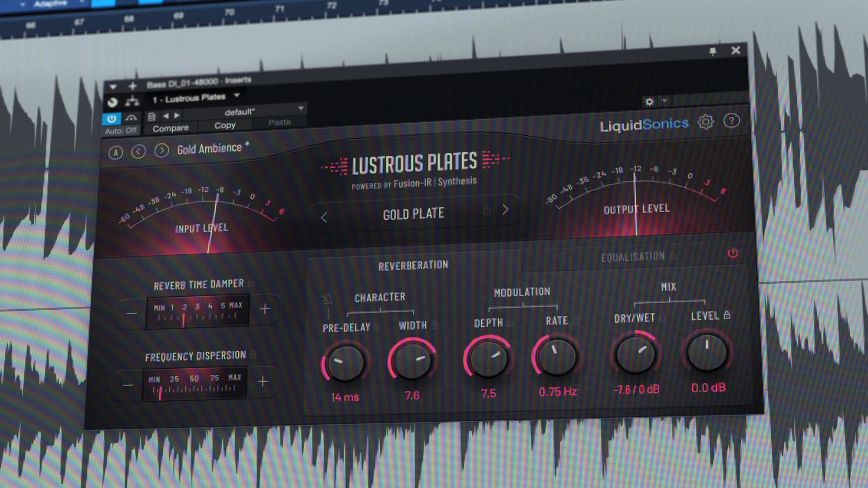Increase Reverb Time Damper with plus
This screenshot has height=488, width=868.
[x=265, y=309]
